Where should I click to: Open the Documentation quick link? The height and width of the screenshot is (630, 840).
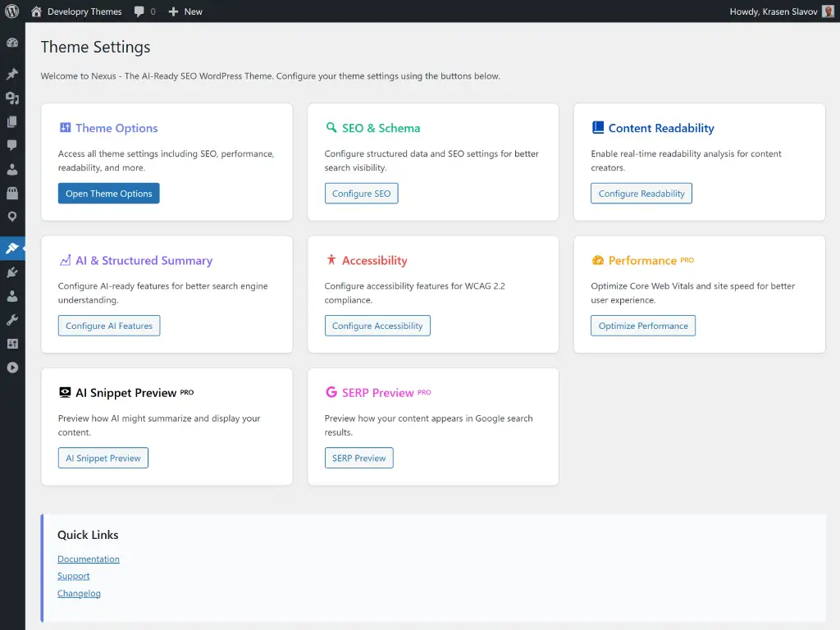click(89, 559)
